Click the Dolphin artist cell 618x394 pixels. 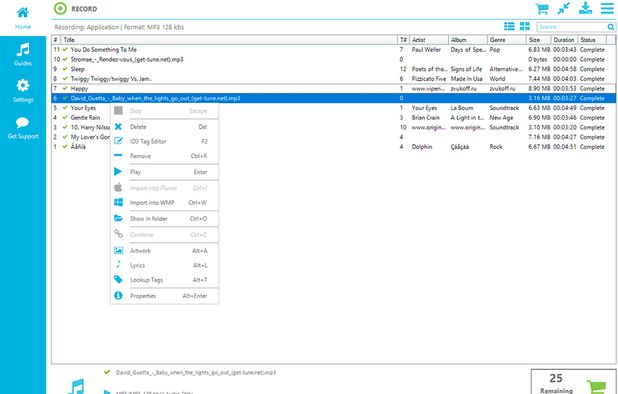(x=422, y=147)
